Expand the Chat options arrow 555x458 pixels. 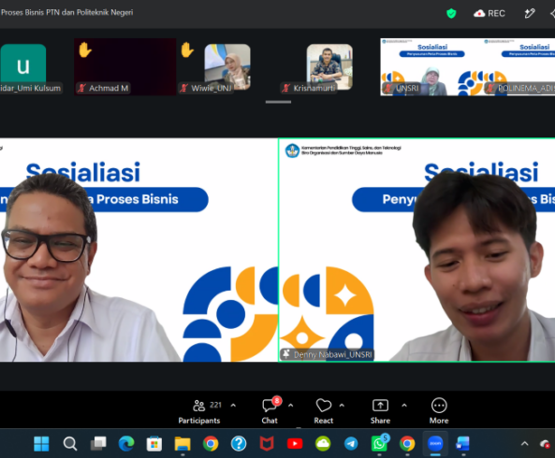(x=291, y=405)
